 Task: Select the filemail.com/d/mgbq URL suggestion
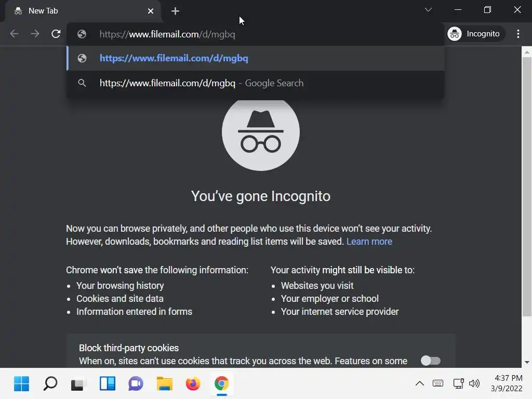click(256, 58)
